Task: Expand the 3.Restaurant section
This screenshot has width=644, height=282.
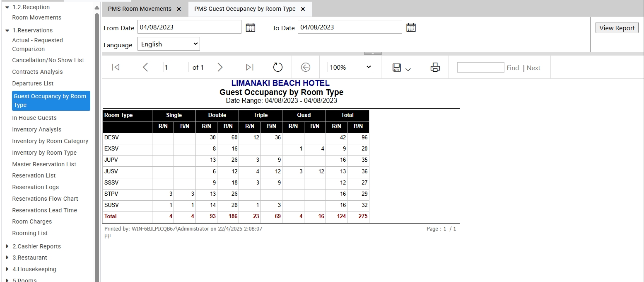Action: 7,258
